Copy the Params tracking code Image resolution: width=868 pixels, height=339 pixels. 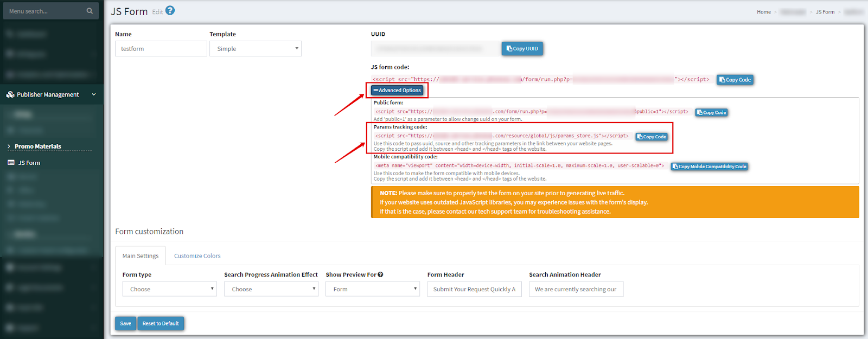pos(652,137)
